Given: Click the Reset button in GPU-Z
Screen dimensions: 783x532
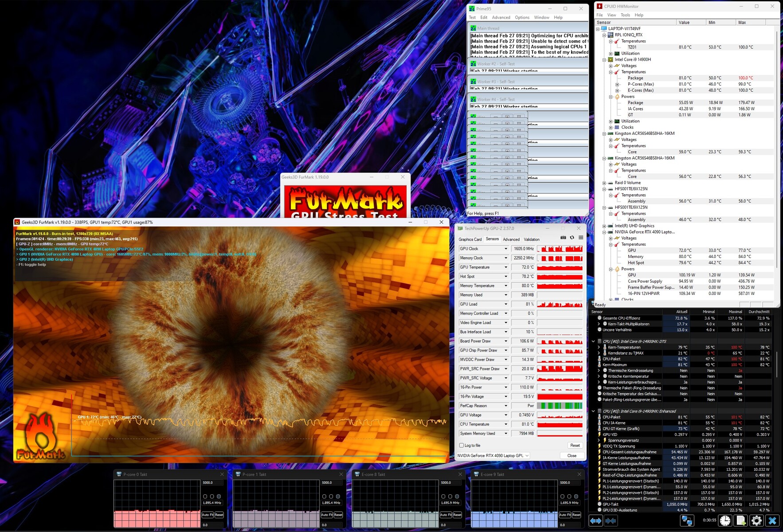Looking at the screenshot, I should click(x=575, y=446).
